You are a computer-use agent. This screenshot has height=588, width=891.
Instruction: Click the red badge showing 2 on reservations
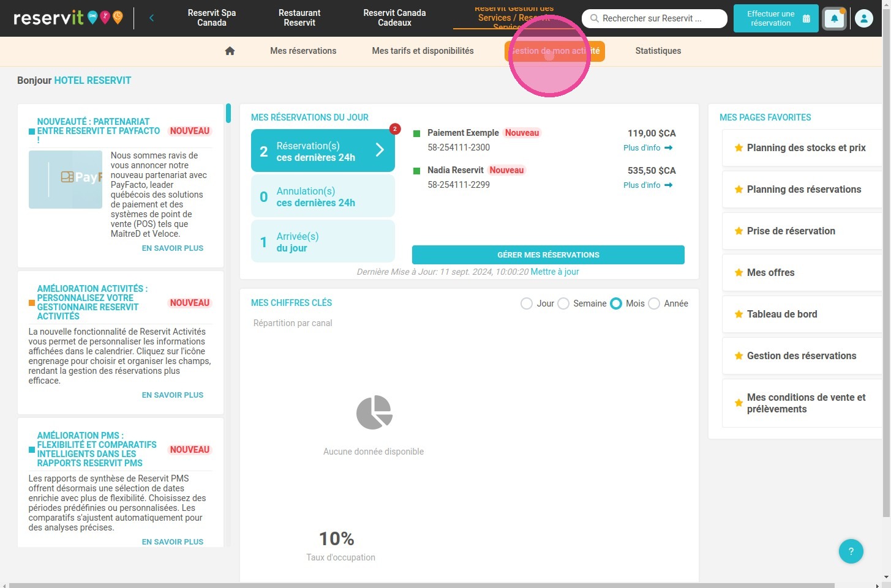(x=395, y=128)
